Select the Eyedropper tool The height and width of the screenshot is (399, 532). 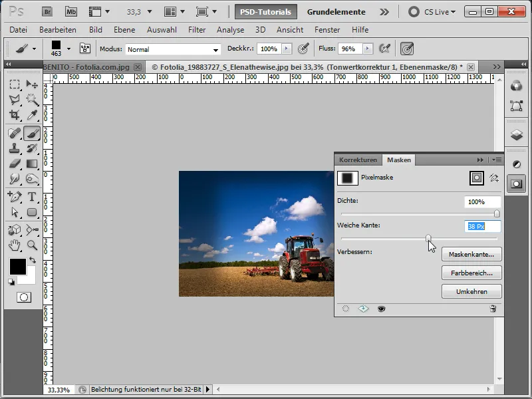tap(32, 115)
